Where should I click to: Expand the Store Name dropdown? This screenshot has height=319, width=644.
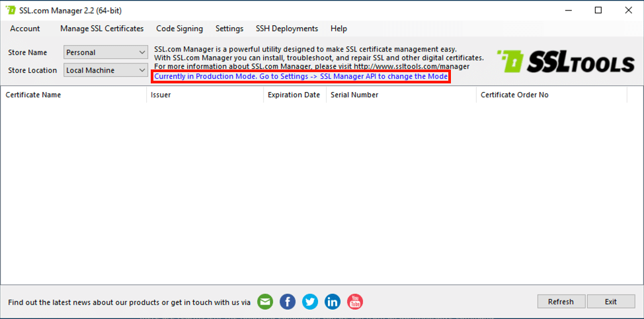106,52
